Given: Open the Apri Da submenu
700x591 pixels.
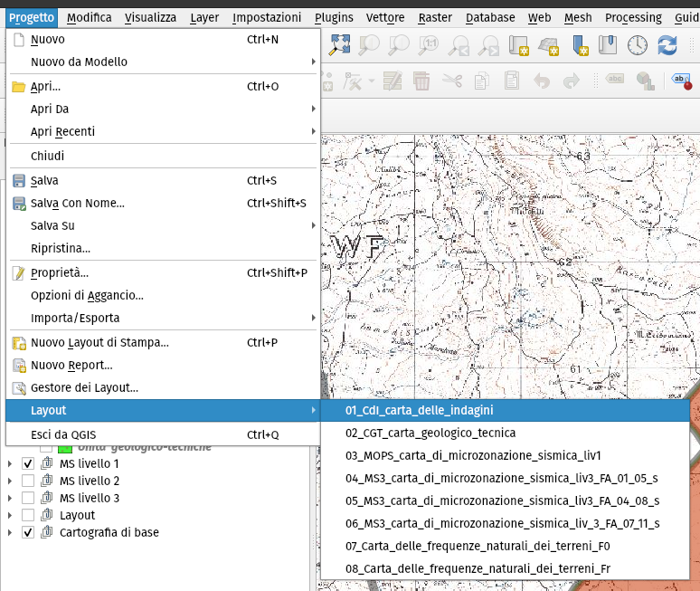Looking at the screenshot, I should click(163, 109).
